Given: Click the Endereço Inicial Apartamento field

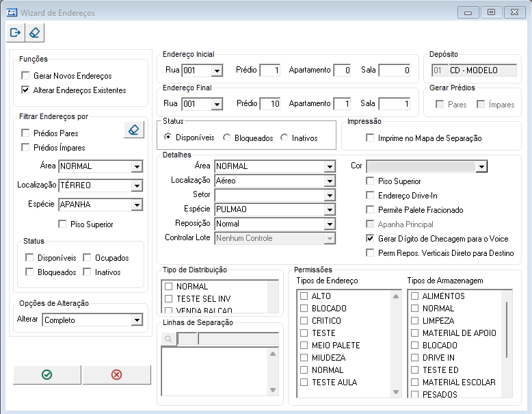Looking at the screenshot, I should (x=342, y=70).
